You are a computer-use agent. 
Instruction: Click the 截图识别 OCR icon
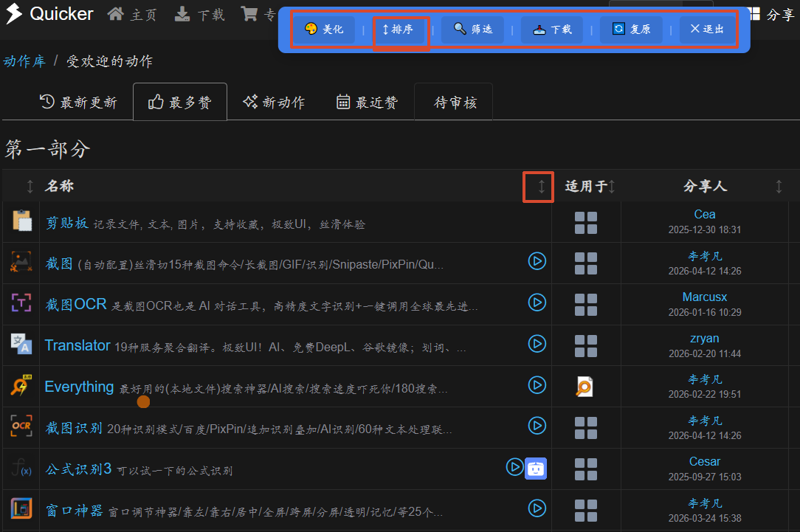[x=21, y=426]
